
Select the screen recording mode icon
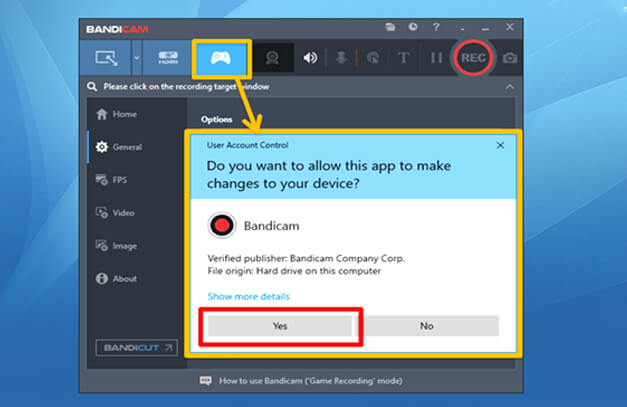click(x=106, y=58)
